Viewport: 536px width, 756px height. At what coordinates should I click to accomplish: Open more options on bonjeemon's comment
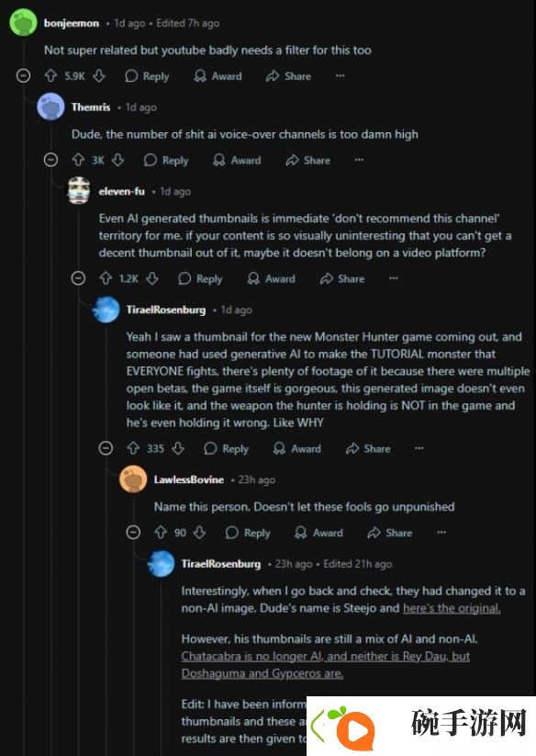point(340,75)
